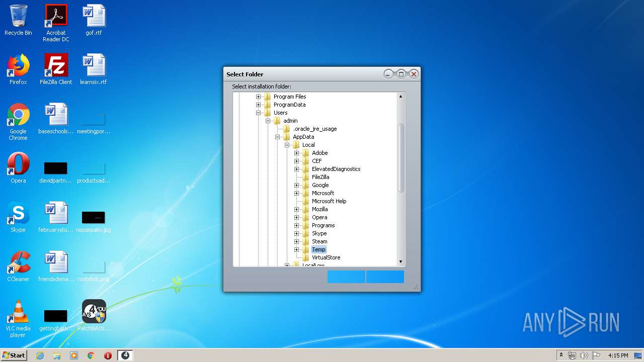Click the folder tree scrollbar thumb
The height and width of the screenshot is (362, 644).
click(x=401, y=158)
